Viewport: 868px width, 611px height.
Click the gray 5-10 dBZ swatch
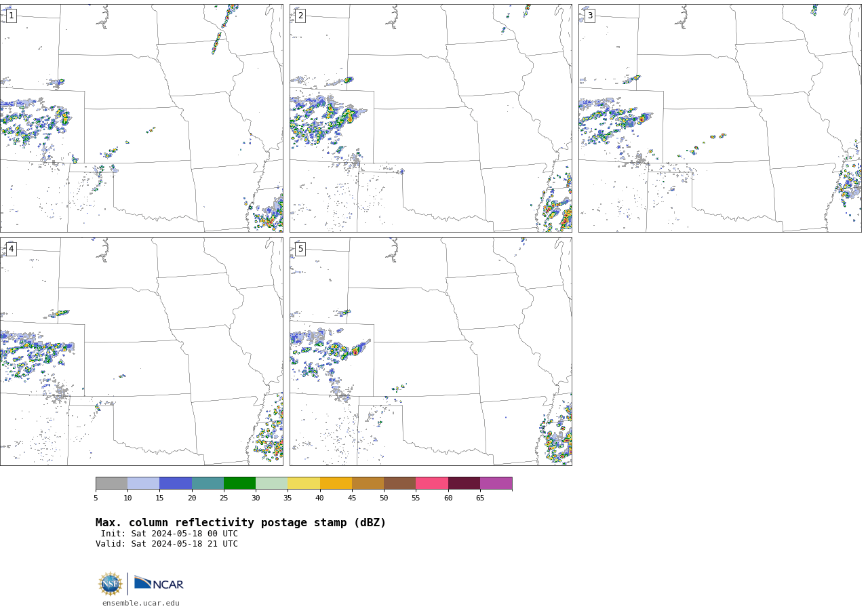(x=111, y=483)
